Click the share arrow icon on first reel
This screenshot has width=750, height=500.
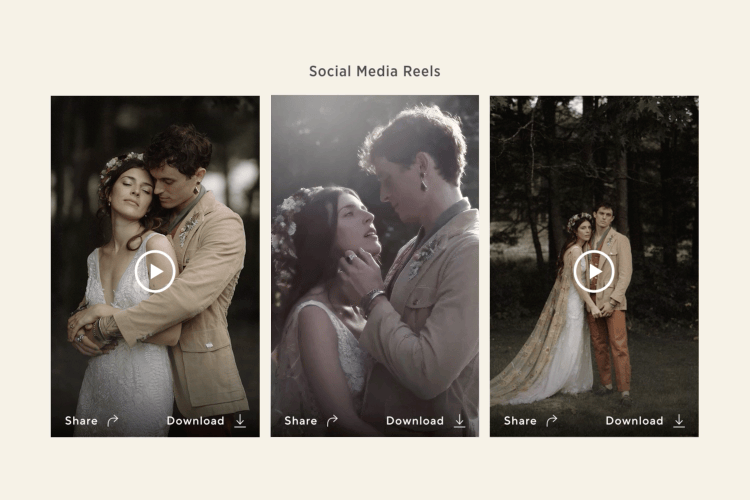pos(112,421)
